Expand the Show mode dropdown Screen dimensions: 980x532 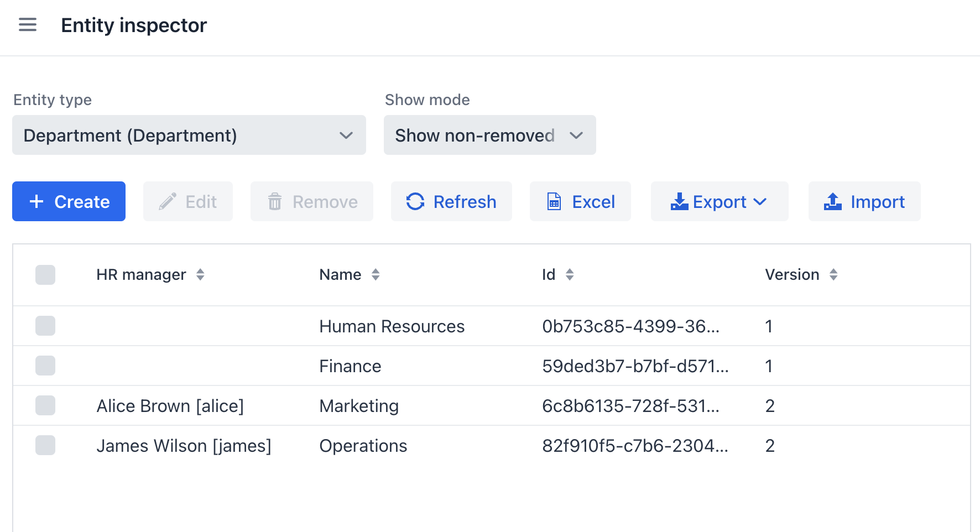pyautogui.click(x=489, y=135)
